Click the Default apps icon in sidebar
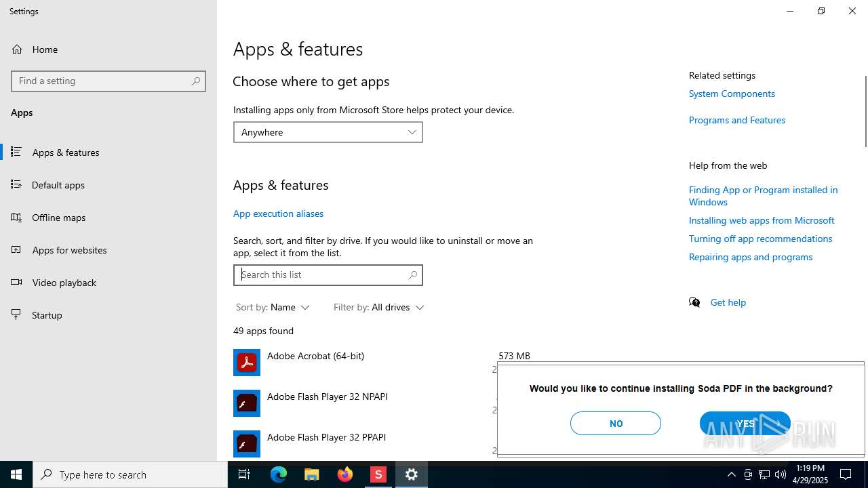This screenshot has width=868, height=488. 16,185
